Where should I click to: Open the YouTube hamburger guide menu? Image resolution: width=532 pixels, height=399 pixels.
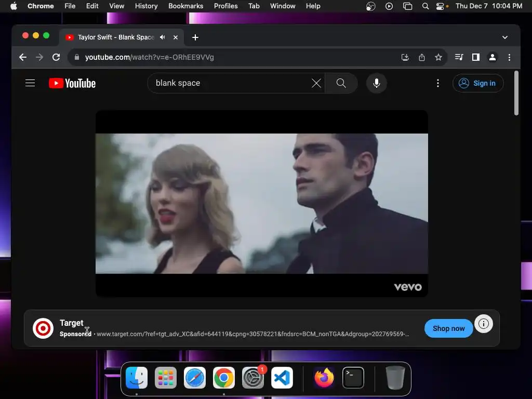[30, 83]
